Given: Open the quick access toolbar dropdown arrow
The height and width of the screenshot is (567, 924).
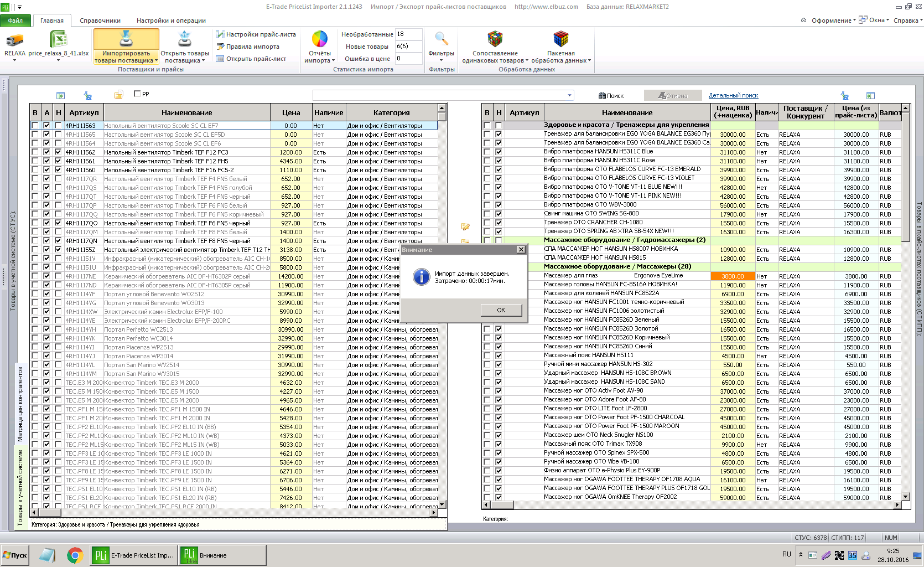Looking at the screenshot, I should 20,7.
